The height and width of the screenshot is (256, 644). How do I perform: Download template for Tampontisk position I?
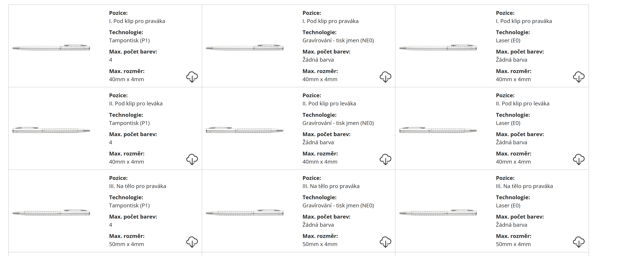click(x=192, y=77)
